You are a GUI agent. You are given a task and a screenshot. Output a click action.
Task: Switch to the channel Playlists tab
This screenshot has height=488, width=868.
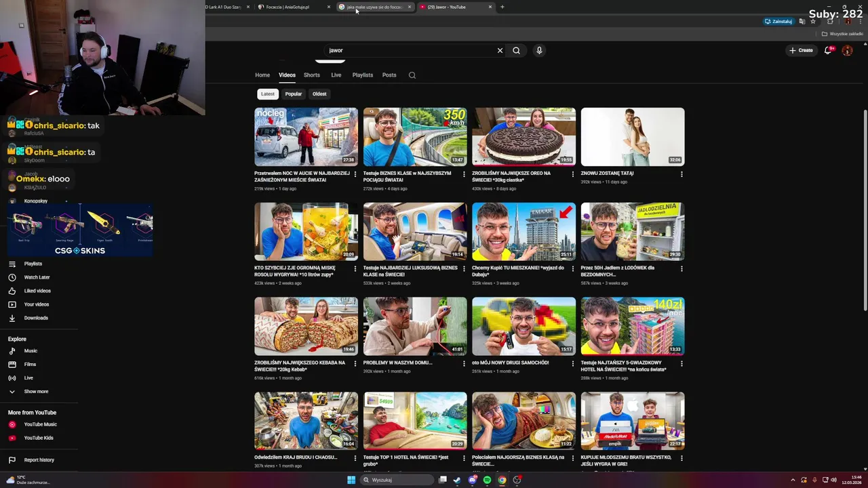(x=362, y=75)
